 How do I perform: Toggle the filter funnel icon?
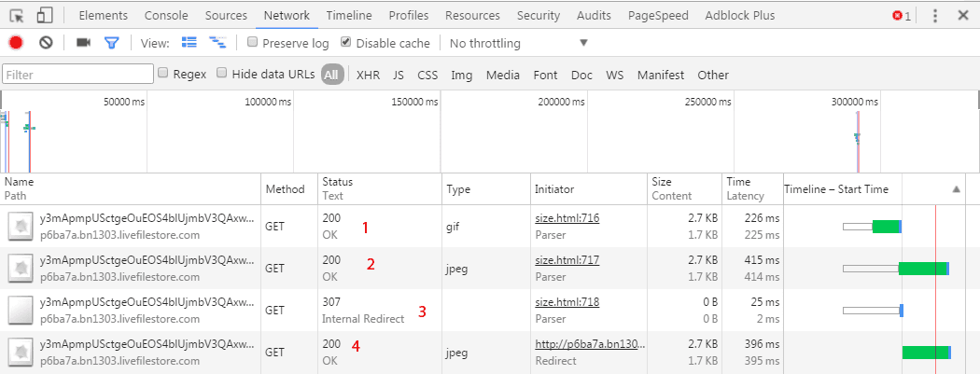(112, 43)
